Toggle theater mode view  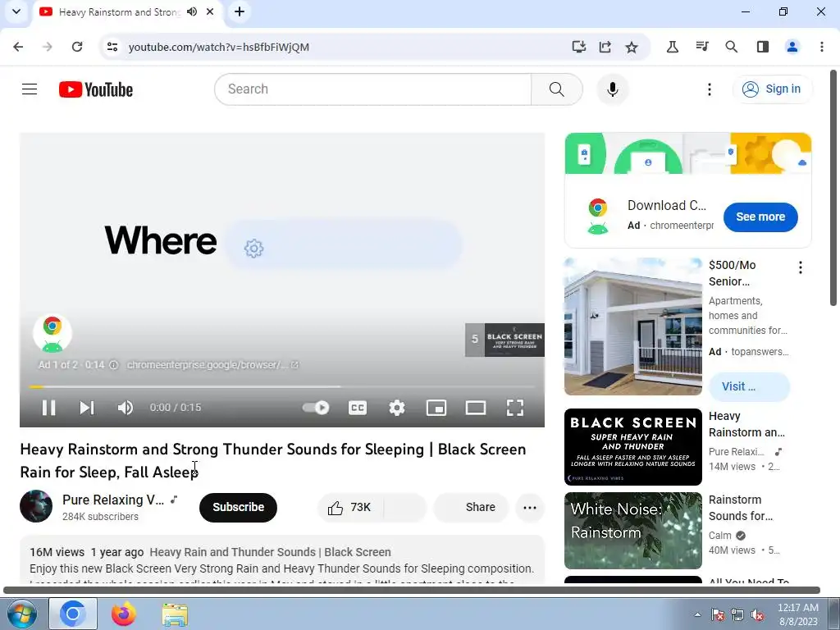tap(476, 408)
